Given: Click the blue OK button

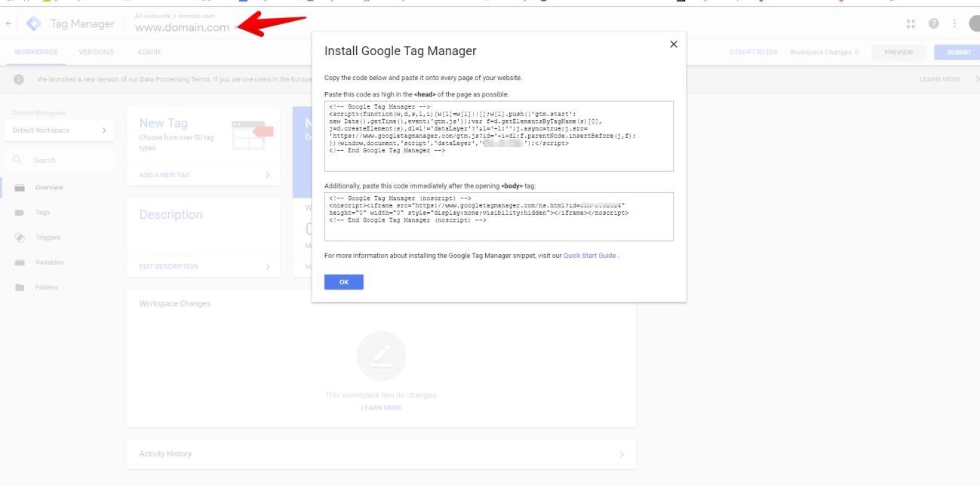Looking at the screenshot, I should pyautogui.click(x=344, y=282).
